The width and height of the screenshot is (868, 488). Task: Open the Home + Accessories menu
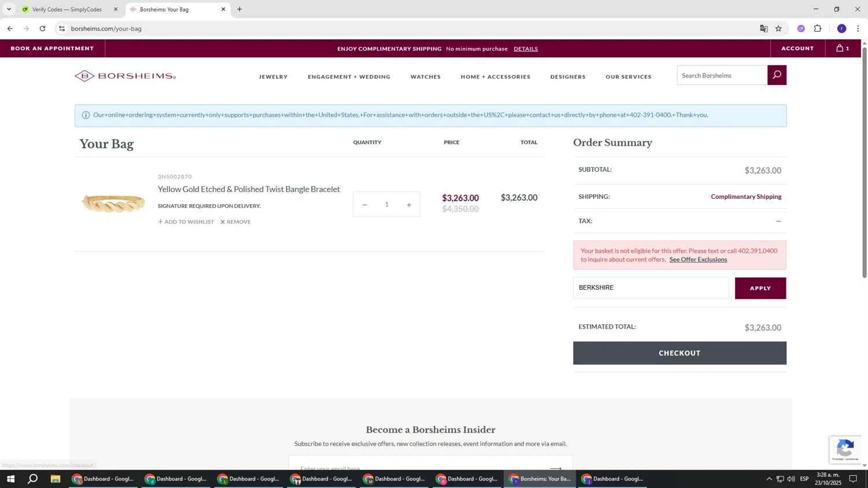(x=495, y=76)
